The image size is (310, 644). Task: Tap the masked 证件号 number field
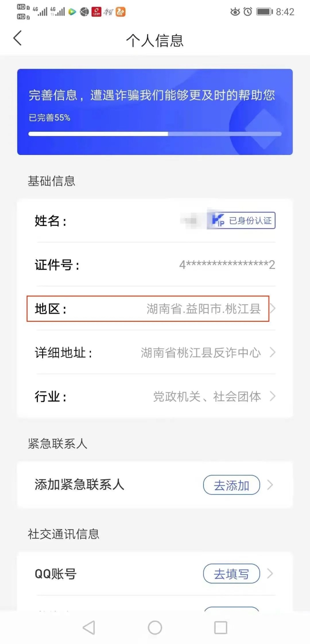227,265
